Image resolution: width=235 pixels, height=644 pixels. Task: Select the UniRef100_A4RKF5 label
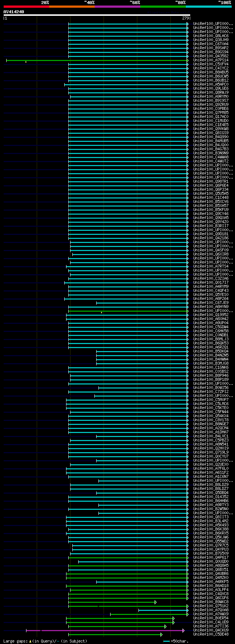click(211, 582)
